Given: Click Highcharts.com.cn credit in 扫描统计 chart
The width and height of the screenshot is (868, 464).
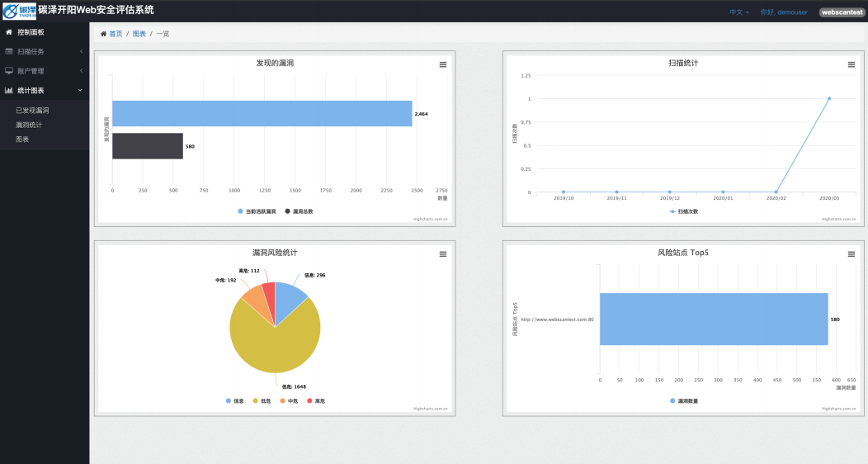Looking at the screenshot, I should [x=838, y=220].
